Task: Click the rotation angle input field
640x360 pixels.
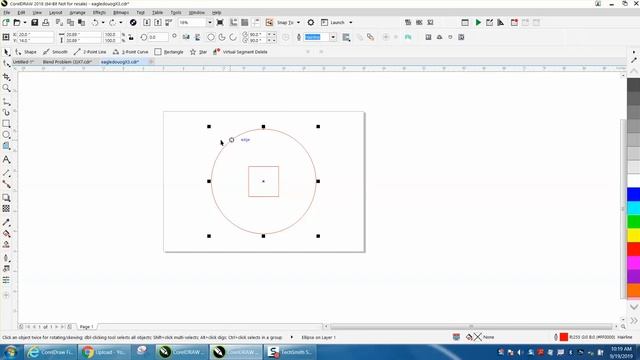Action: tap(157, 37)
